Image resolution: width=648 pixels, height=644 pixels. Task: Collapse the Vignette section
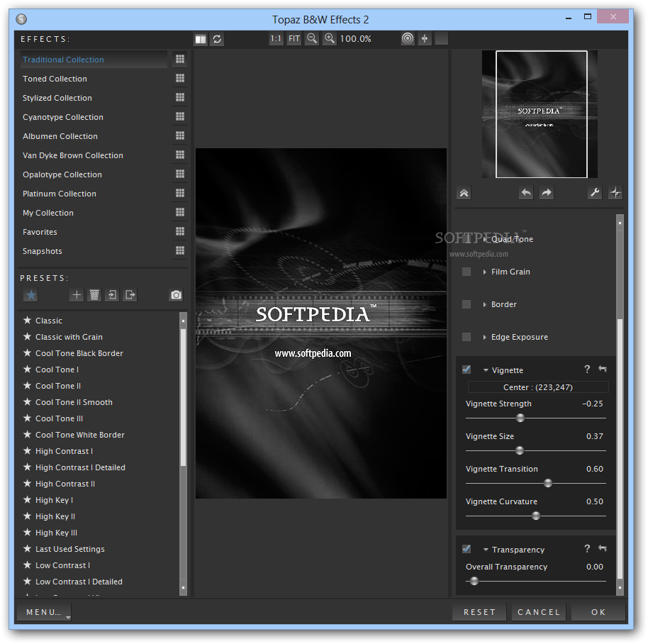click(x=486, y=370)
